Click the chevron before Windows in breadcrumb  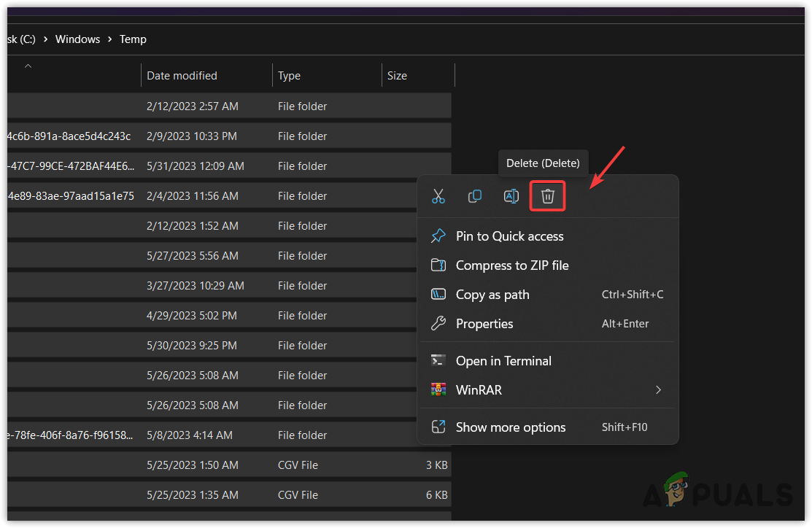pyautogui.click(x=45, y=39)
